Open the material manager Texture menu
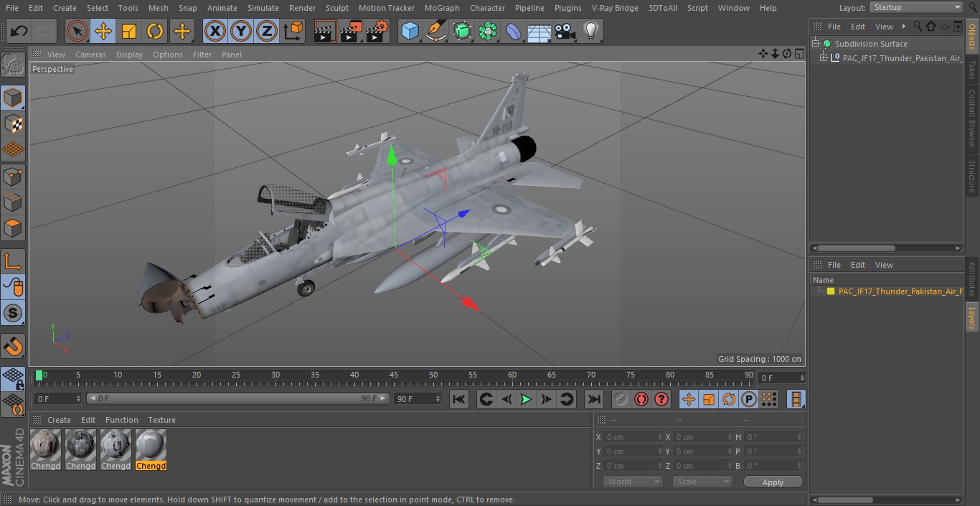 pyautogui.click(x=161, y=420)
